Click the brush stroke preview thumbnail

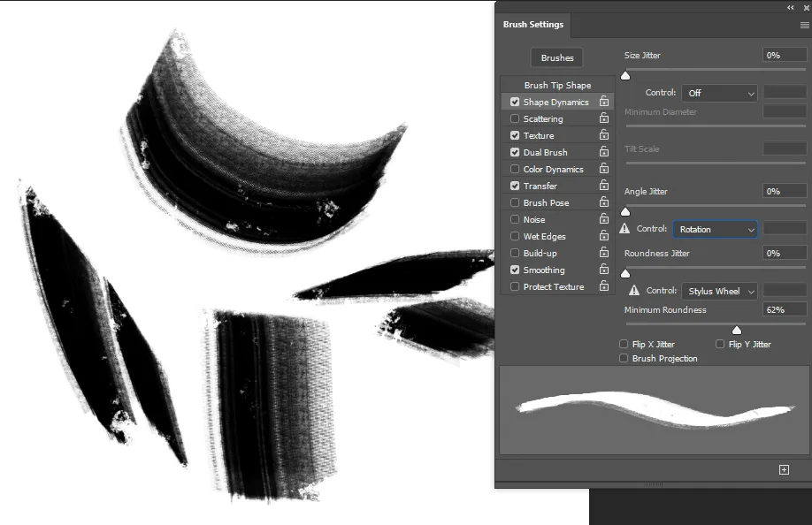[654, 410]
